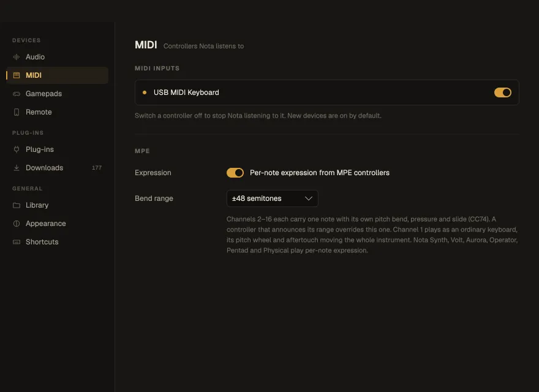The width and height of the screenshot is (539, 392).
Task: Click the Plug-ins plug icon
Action: click(x=16, y=149)
